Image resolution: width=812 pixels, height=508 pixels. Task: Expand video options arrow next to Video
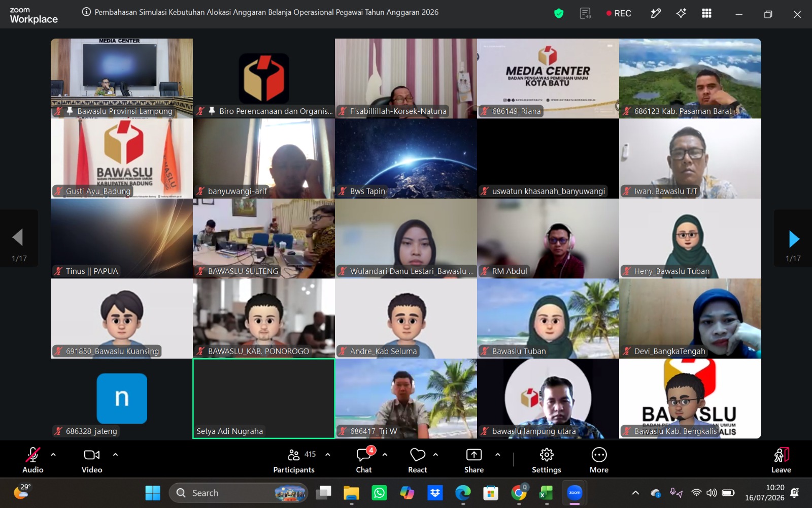pos(115,455)
